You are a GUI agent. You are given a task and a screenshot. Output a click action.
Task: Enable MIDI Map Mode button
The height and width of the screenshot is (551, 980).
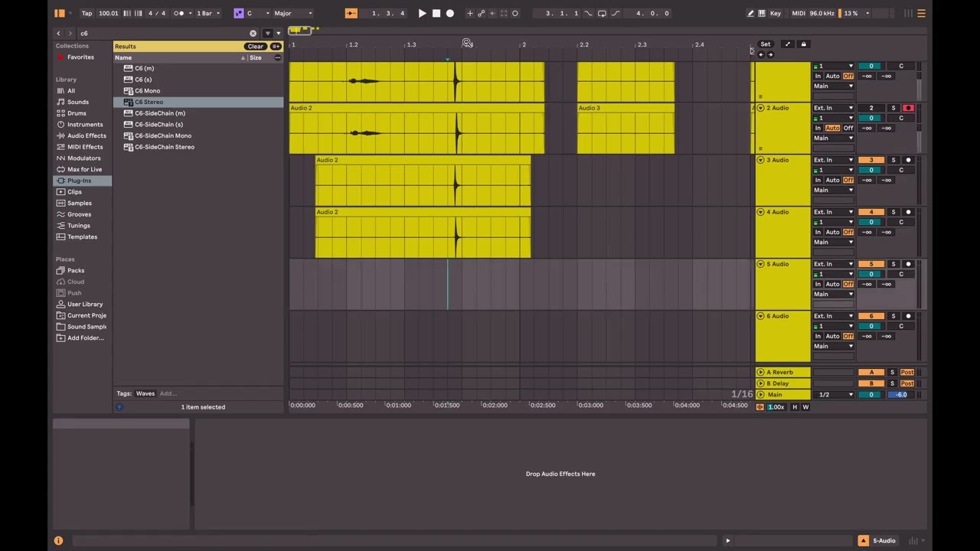pos(799,13)
